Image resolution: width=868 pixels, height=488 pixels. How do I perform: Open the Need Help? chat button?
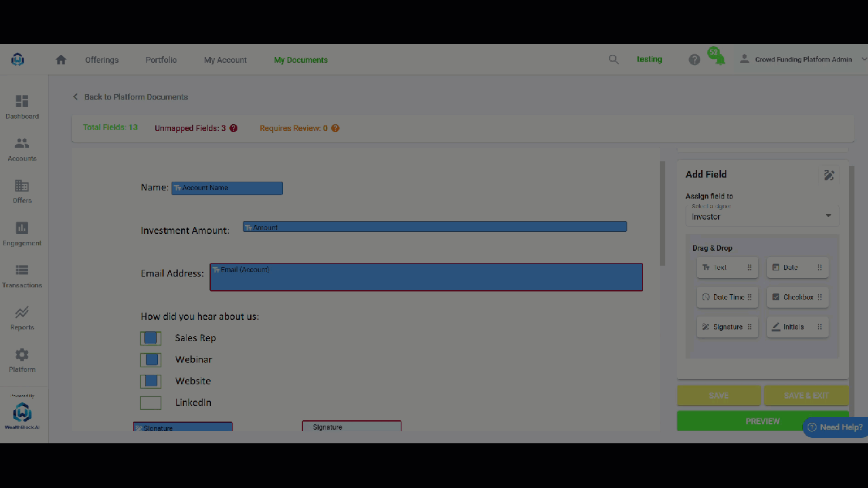coord(835,427)
